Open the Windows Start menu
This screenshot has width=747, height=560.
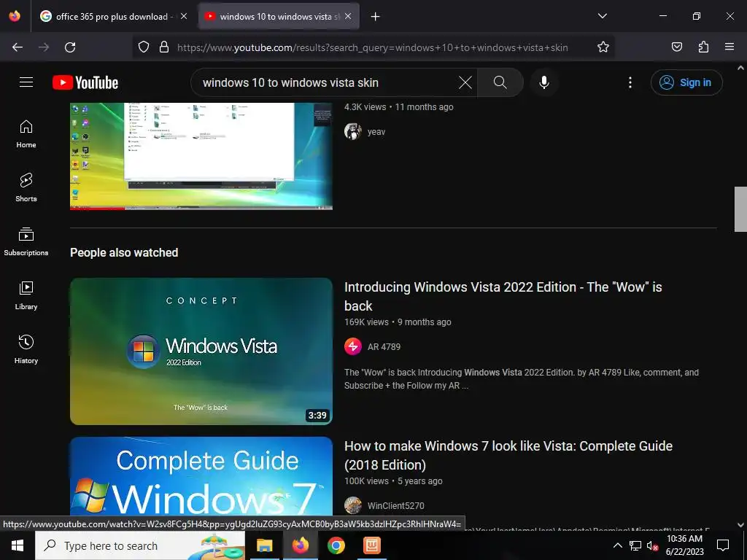coord(18,545)
